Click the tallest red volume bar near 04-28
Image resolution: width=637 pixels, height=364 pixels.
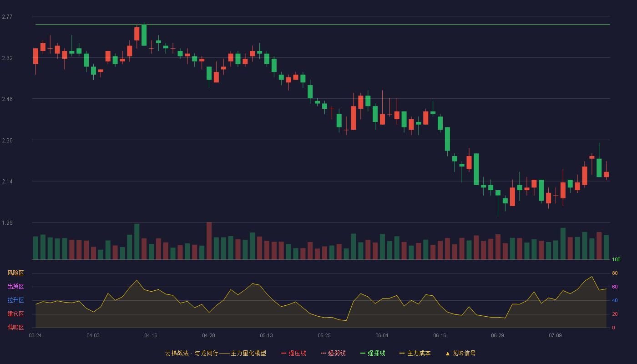pyautogui.click(x=209, y=241)
